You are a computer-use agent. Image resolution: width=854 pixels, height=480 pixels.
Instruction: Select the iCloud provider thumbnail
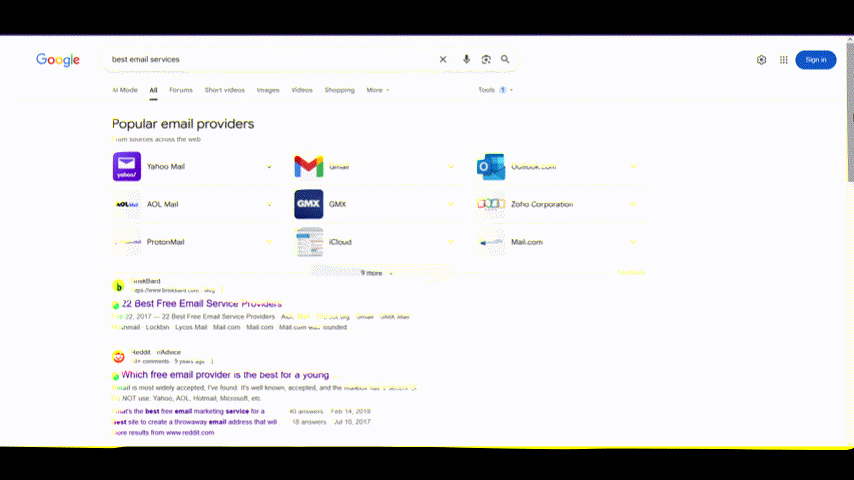(x=309, y=242)
